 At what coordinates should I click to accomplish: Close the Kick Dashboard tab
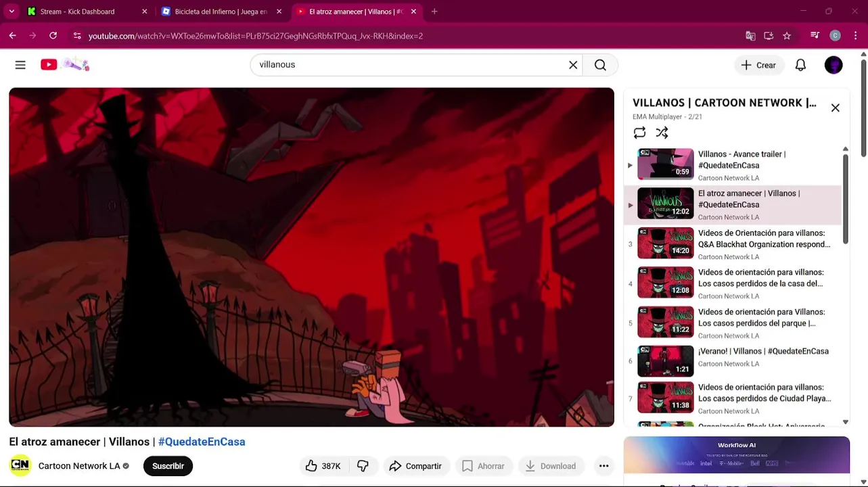coord(144,11)
